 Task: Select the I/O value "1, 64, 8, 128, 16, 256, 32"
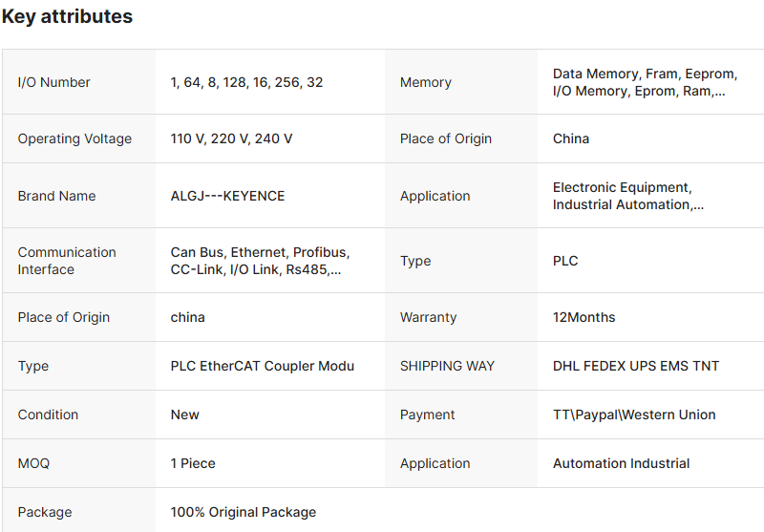click(x=246, y=82)
